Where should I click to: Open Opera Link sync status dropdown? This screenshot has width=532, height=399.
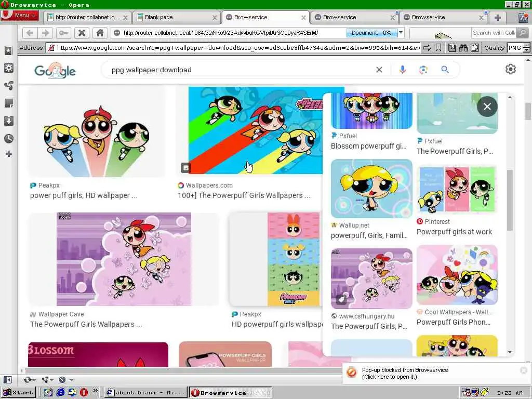click(29, 379)
